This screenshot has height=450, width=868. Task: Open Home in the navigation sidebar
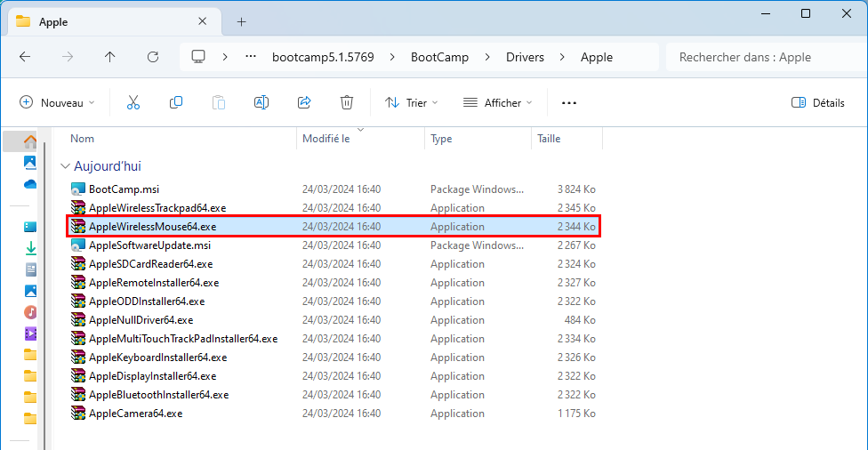click(30, 141)
